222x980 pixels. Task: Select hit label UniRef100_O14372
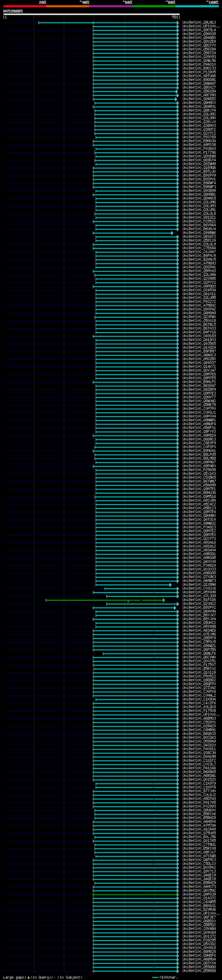(x=199, y=898)
